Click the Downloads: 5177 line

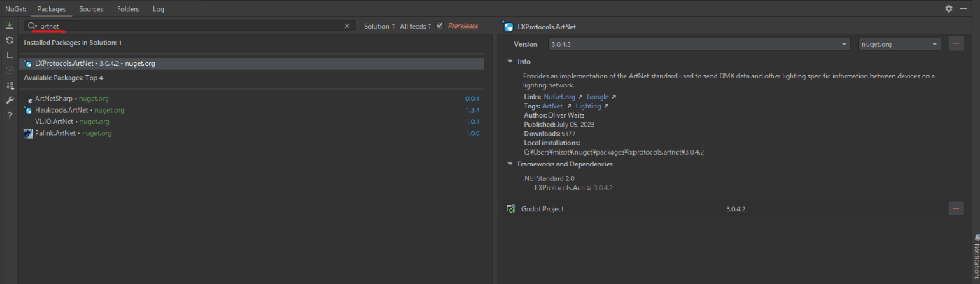pyautogui.click(x=549, y=133)
